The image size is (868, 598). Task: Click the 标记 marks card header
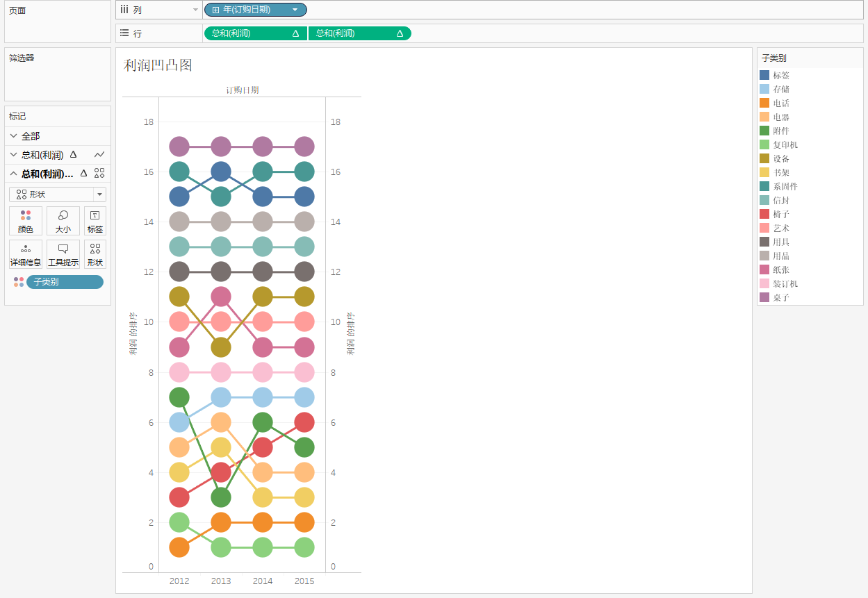[x=17, y=116]
